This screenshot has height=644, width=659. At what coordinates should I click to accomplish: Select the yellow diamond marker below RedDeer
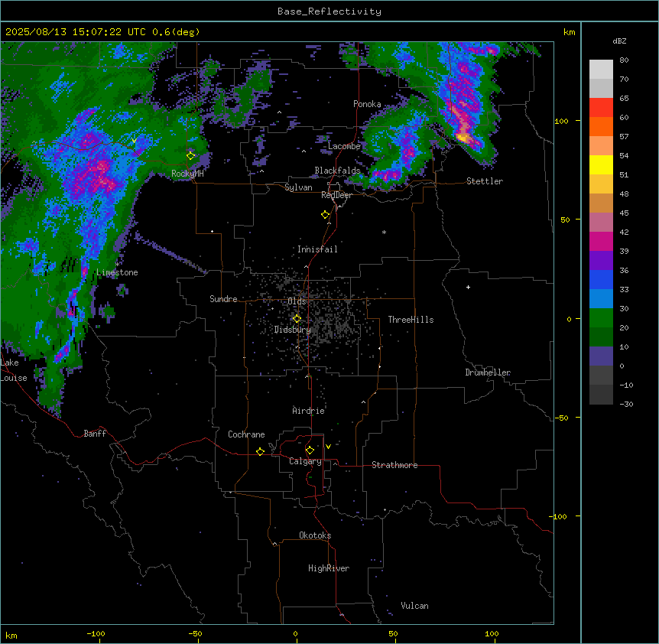[326, 214]
